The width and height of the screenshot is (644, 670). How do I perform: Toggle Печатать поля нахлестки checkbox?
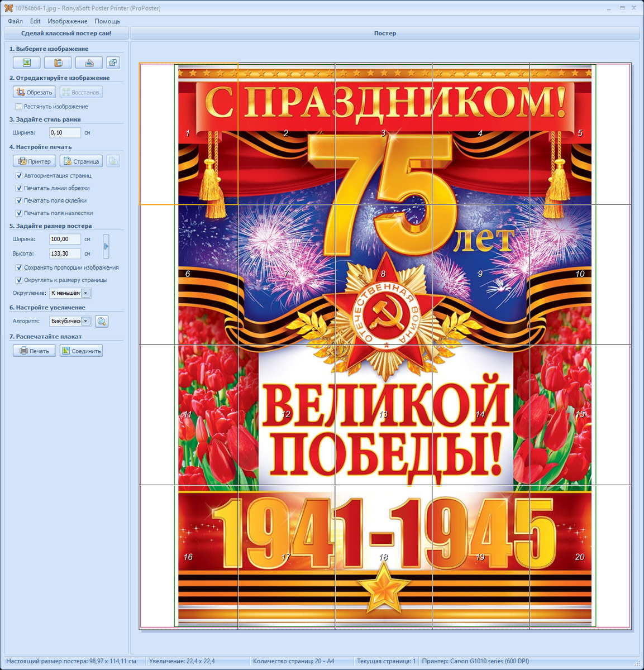(x=19, y=213)
